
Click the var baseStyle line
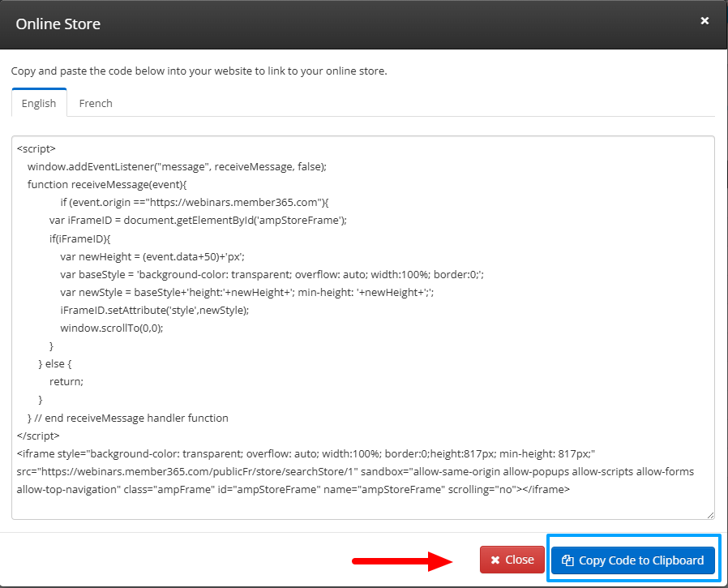coord(272,274)
